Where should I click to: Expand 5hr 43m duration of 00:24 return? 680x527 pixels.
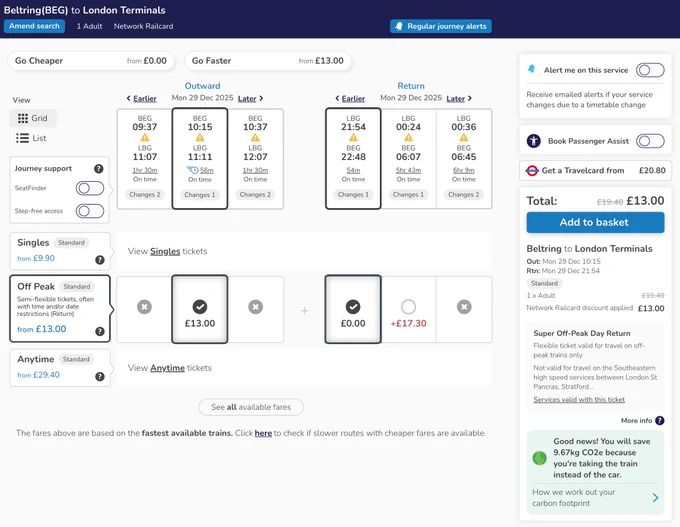point(409,170)
